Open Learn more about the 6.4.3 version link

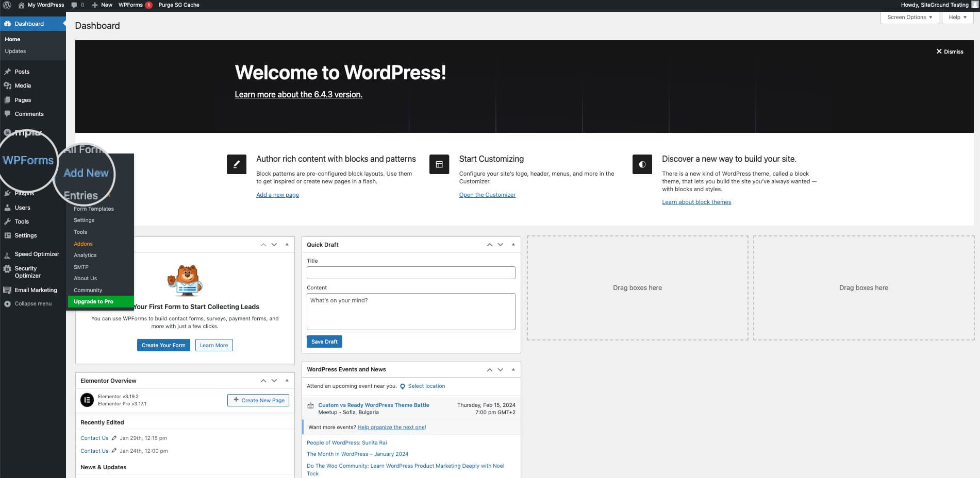pos(298,94)
